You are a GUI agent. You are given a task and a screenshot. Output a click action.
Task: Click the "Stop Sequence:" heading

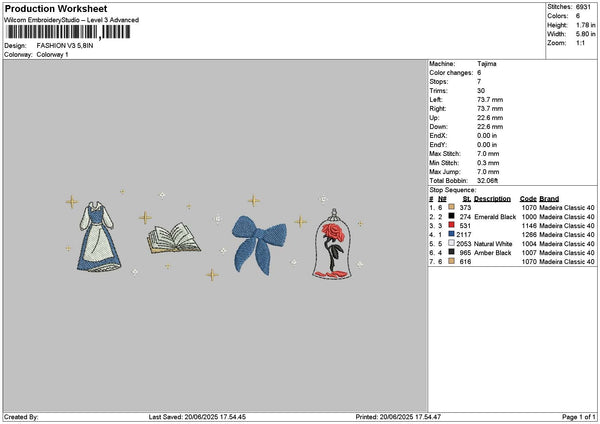click(x=453, y=190)
